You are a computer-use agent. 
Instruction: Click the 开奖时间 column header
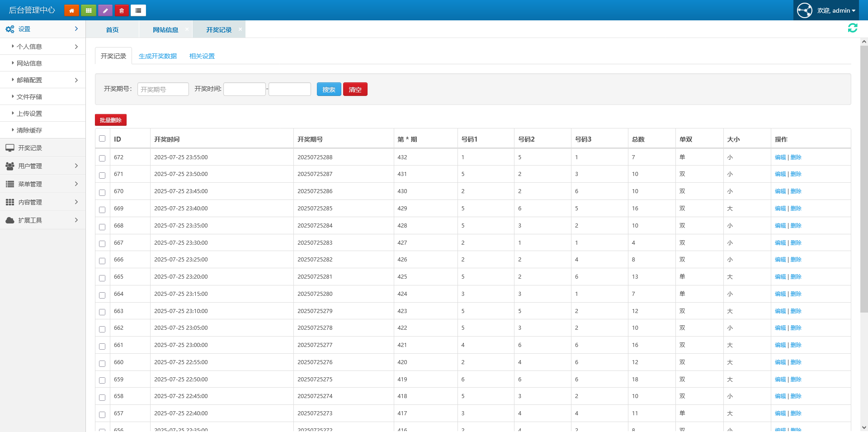167,139
